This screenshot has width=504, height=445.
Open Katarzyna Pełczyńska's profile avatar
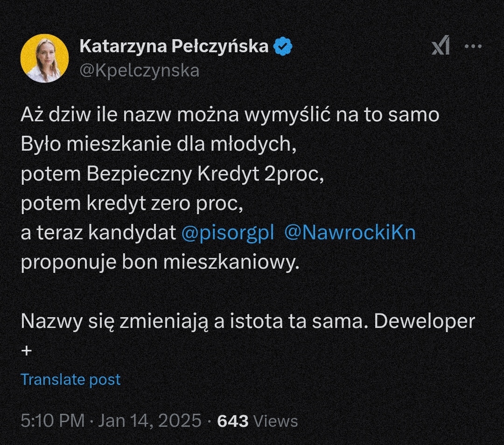(44, 58)
